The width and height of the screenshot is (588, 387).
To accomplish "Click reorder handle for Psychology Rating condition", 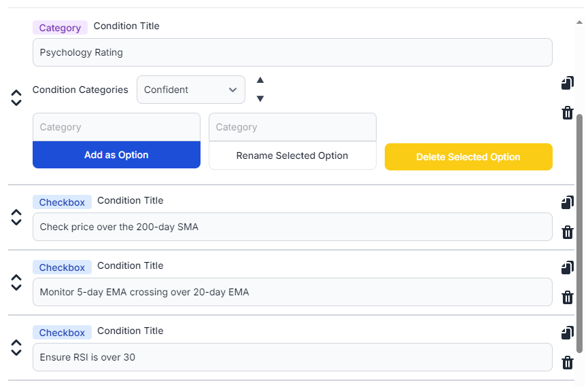I will [17, 98].
